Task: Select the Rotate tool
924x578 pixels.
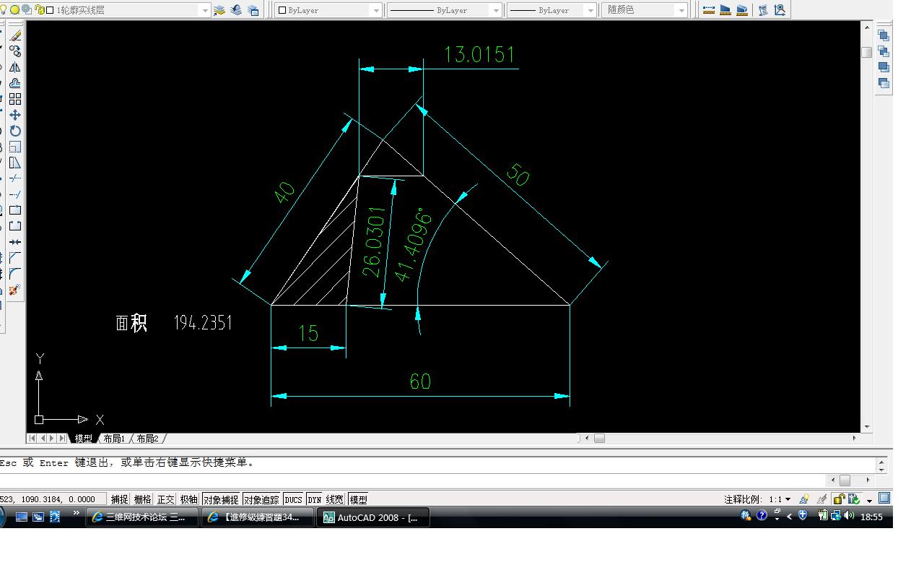Action: coord(15,131)
